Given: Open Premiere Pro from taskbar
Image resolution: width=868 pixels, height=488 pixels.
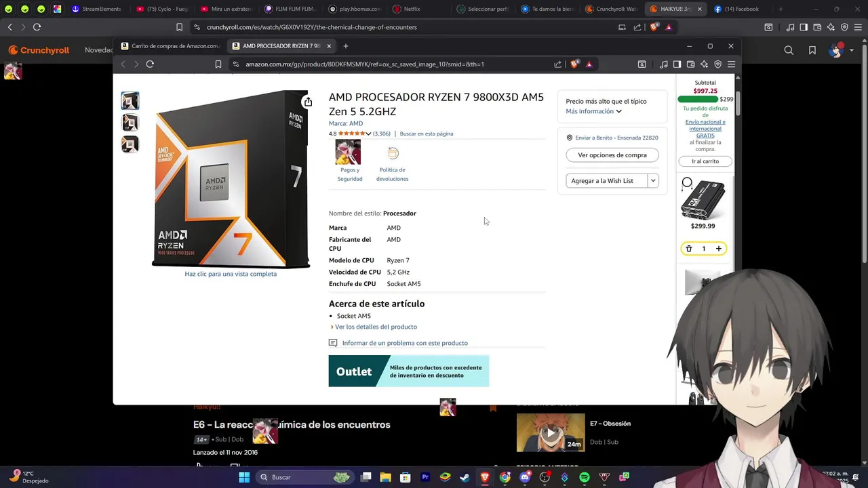Looking at the screenshot, I should point(425,477).
